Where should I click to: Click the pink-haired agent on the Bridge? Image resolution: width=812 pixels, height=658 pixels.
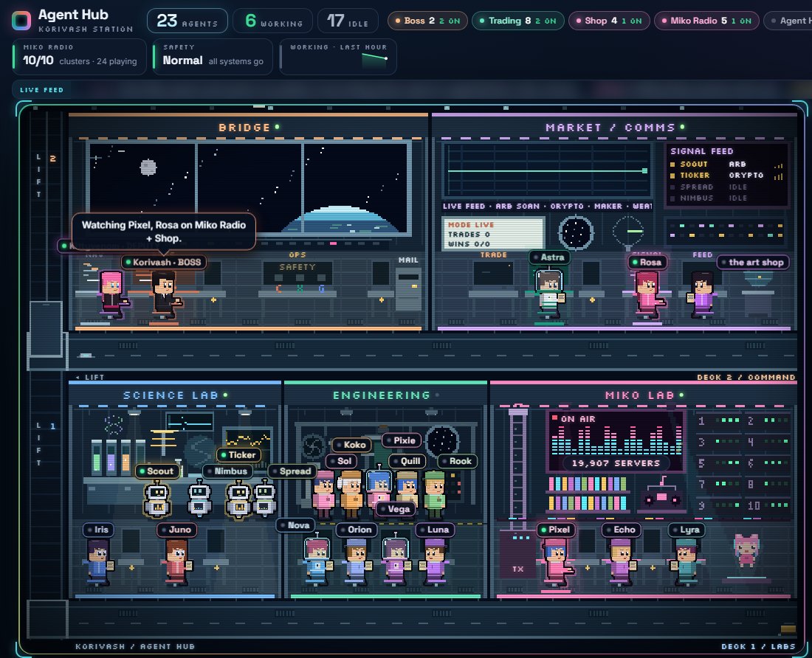click(112, 294)
